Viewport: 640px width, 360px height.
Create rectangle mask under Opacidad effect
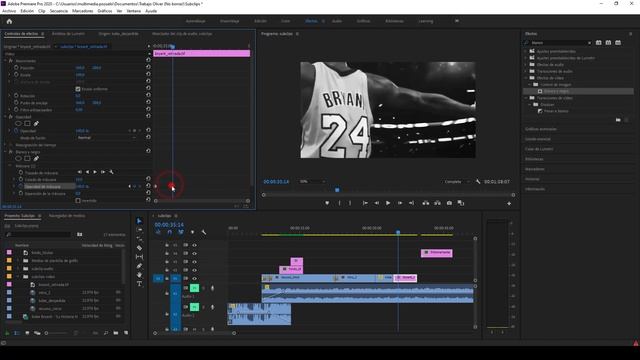point(27,123)
